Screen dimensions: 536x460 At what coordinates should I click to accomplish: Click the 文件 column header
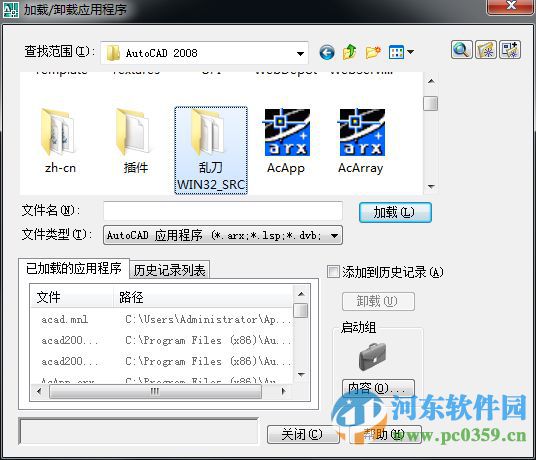click(72, 297)
